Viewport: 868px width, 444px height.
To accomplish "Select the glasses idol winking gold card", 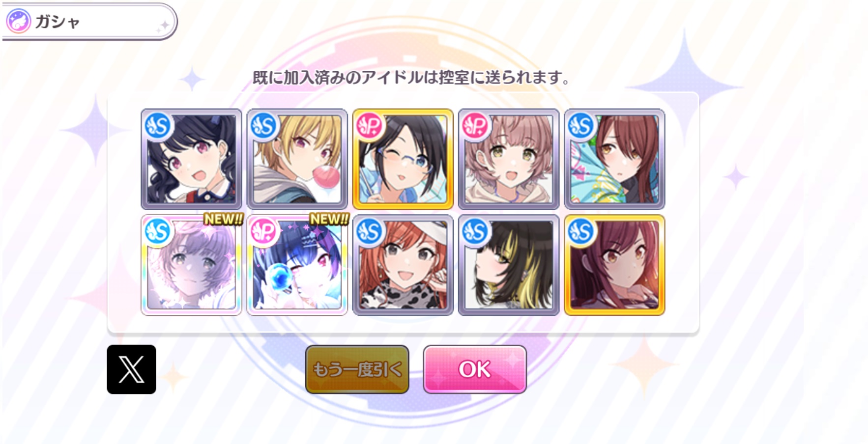I will pos(403,159).
